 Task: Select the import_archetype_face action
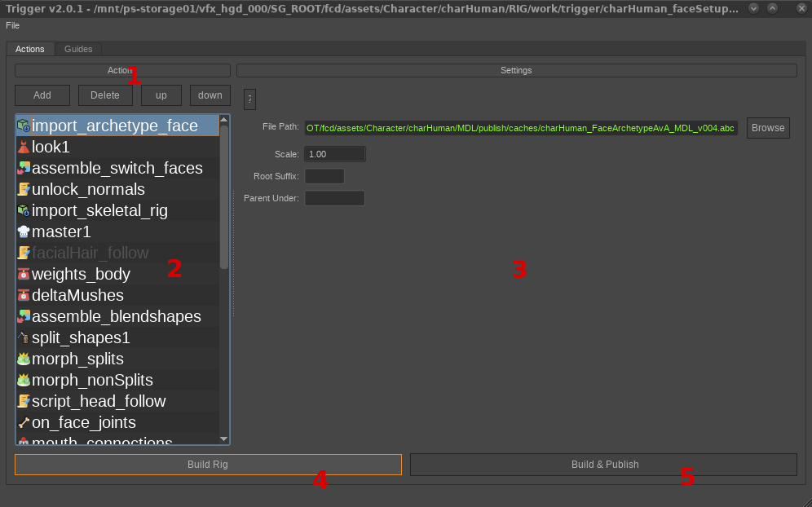117,126
